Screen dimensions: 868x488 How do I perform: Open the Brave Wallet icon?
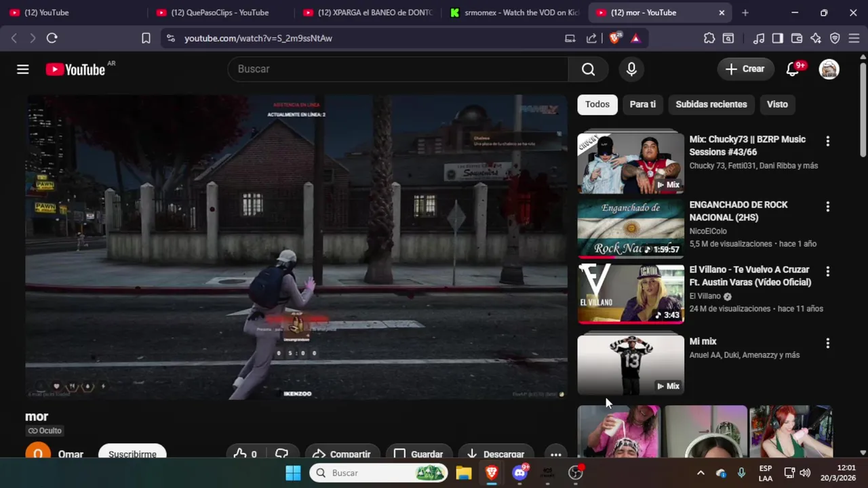(797, 39)
